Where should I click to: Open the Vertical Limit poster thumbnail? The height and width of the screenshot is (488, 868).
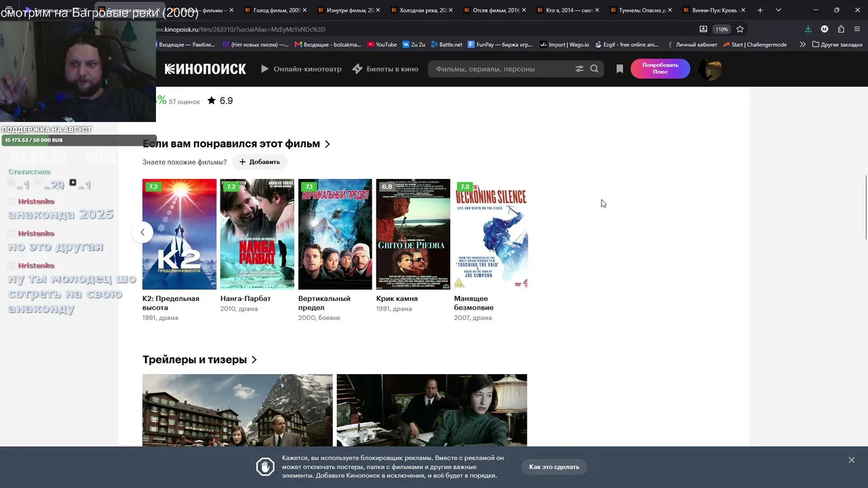click(x=335, y=234)
